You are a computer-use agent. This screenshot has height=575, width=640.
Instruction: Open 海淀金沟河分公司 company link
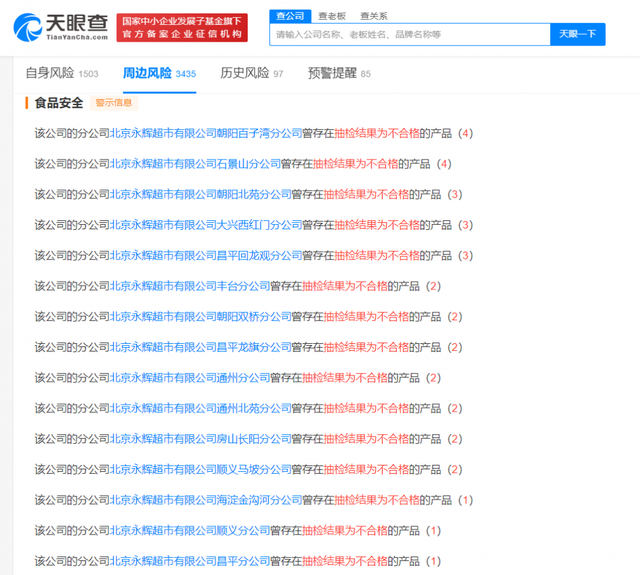click(206, 500)
